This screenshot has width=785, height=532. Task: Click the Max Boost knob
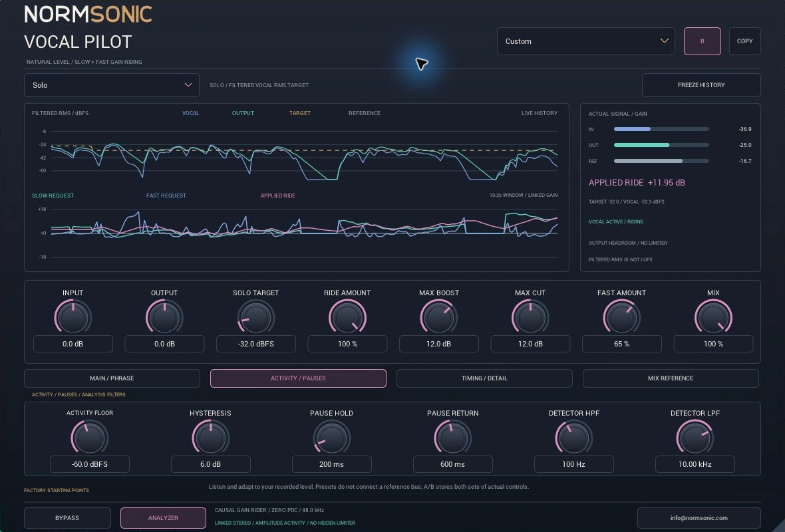439,317
